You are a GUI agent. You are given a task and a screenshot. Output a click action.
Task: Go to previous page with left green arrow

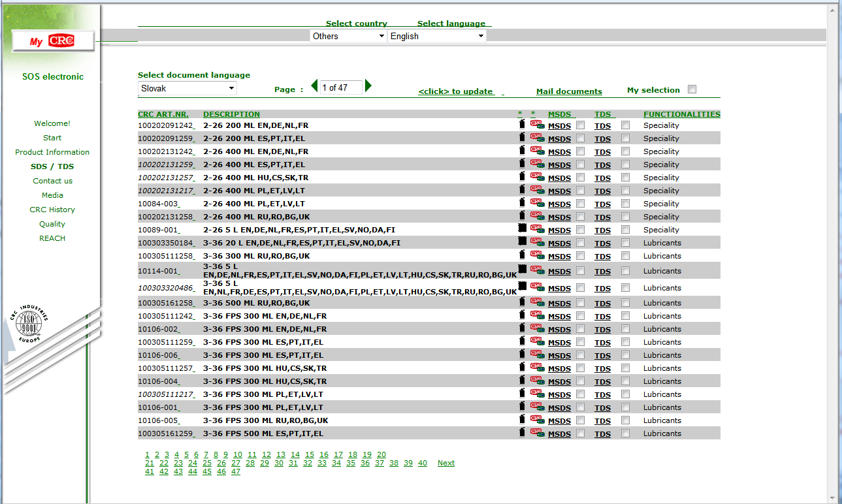coord(314,86)
